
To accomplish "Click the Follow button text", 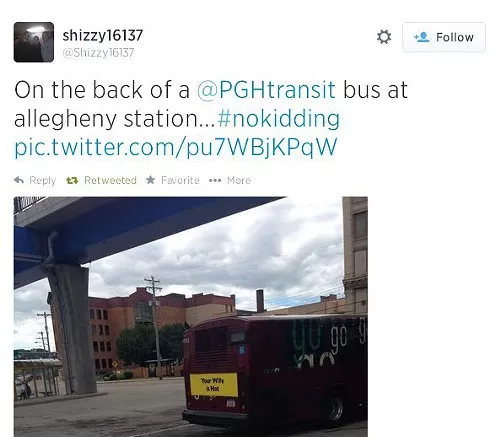I will [455, 37].
